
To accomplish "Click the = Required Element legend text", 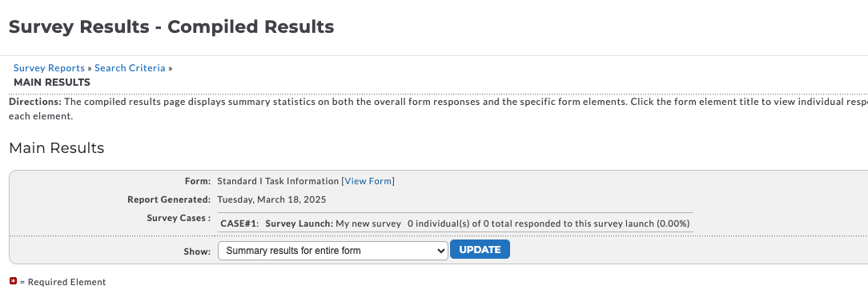I will pos(62,282).
